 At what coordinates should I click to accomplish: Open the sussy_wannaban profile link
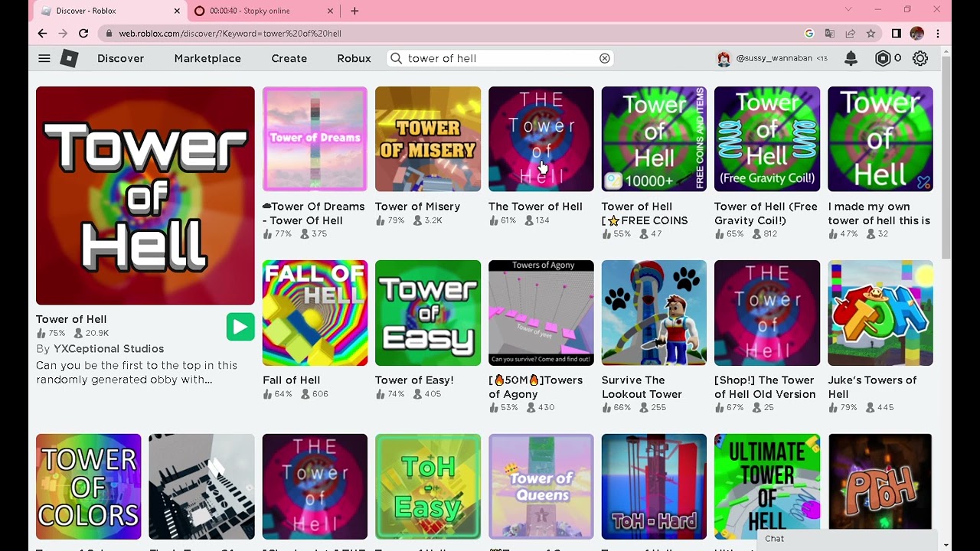pyautogui.click(x=774, y=58)
